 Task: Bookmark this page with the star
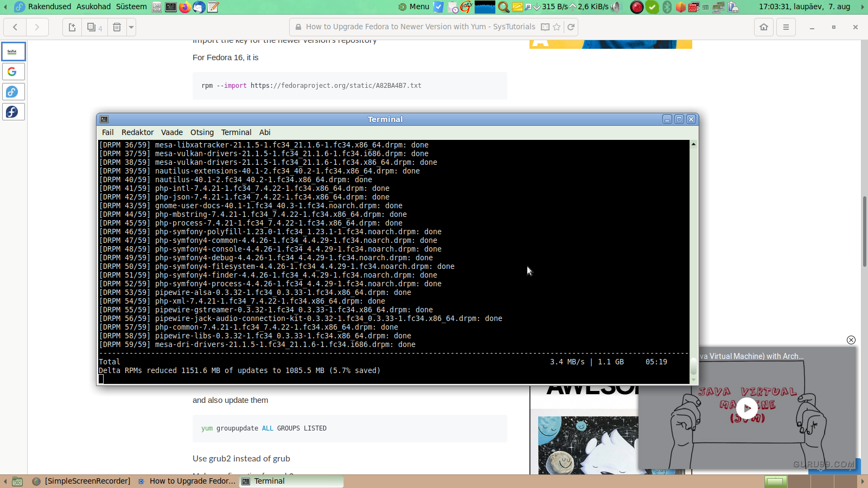(557, 27)
